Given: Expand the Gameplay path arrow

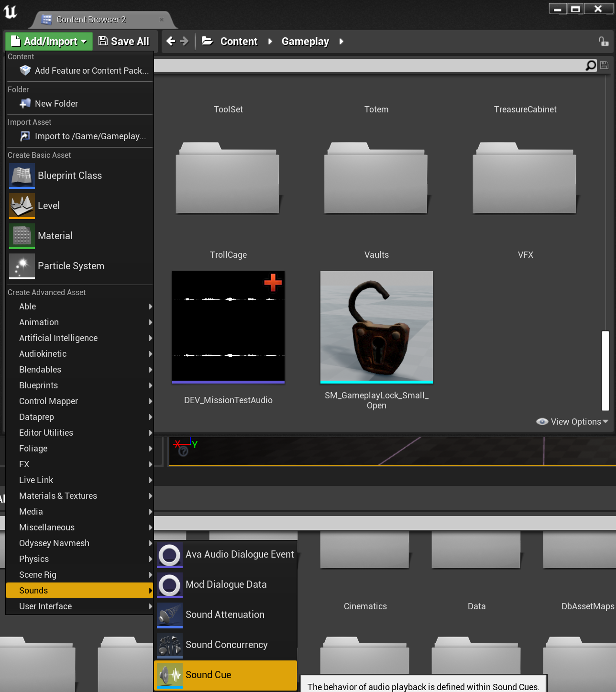Looking at the screenshot, I should 341,42.
